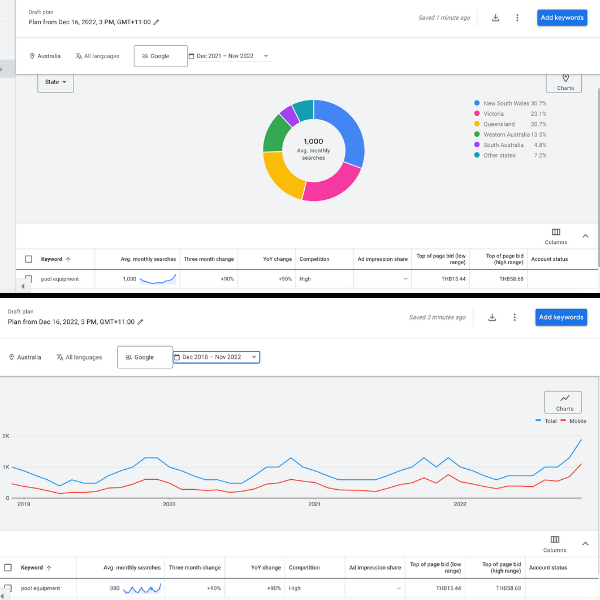
Task: Click sparkline trend in bottom table row
Action: coord(142,588)
